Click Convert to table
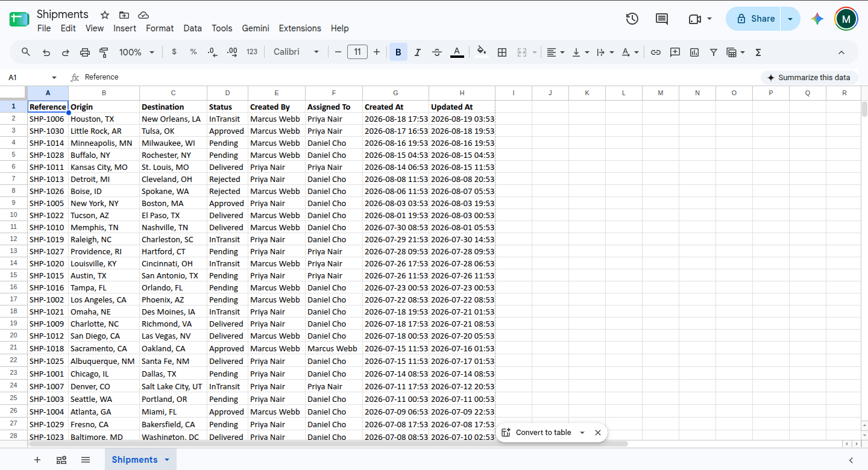868x470 pixels. pos(536,433)
